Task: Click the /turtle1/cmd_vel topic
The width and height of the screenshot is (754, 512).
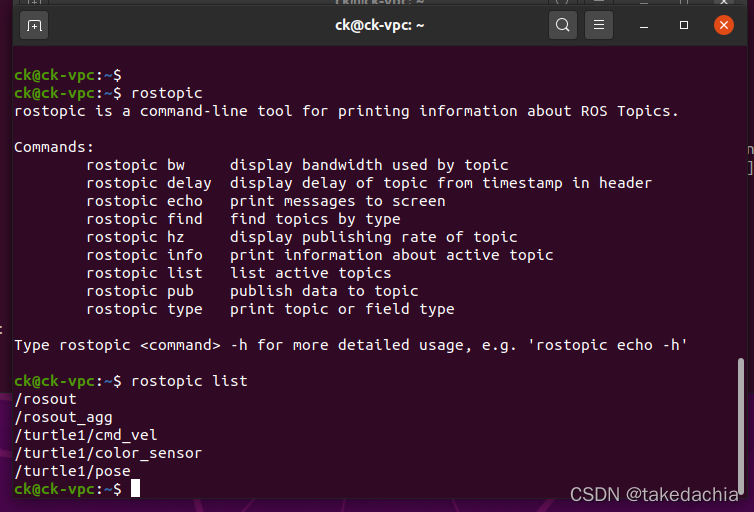Action: [86, 435]
